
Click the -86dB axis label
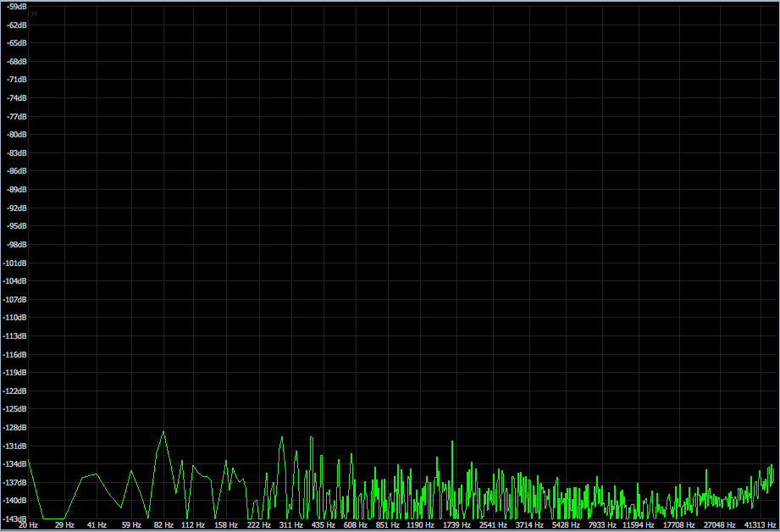(x=17, y=171)
